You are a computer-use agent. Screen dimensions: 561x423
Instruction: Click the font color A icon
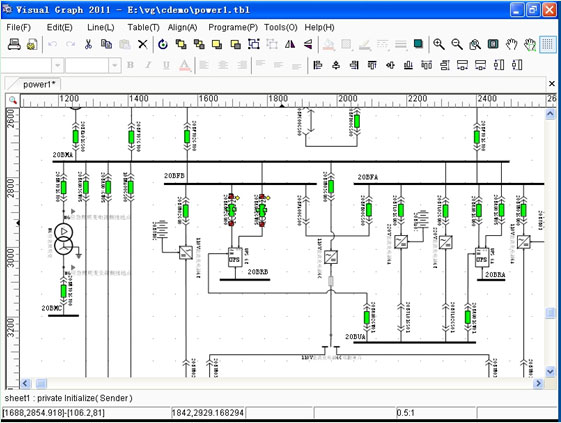[x=184, y=65]
